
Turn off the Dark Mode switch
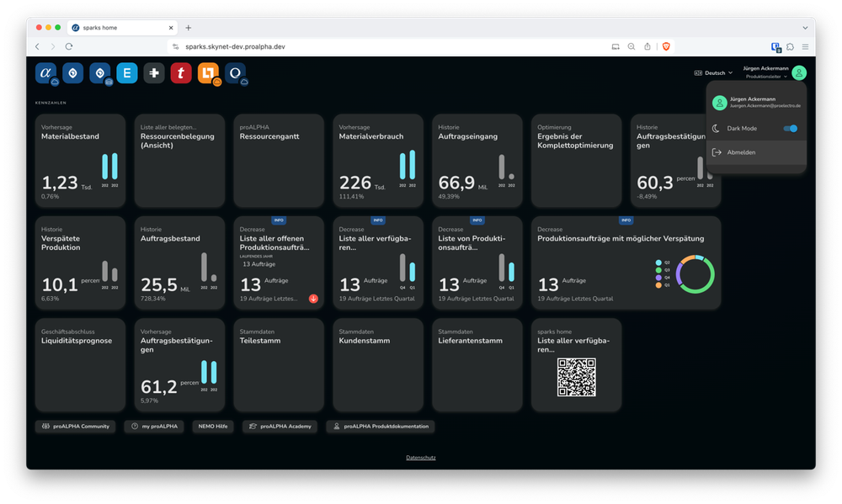point(790,128)
